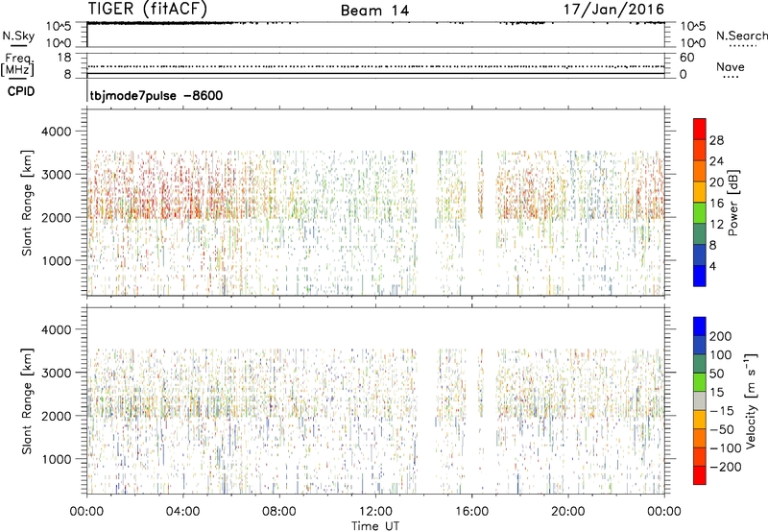The height and width of the screenshot is (532, 768).
Task: Select the Time UT axis title
Action: point(375,526)
